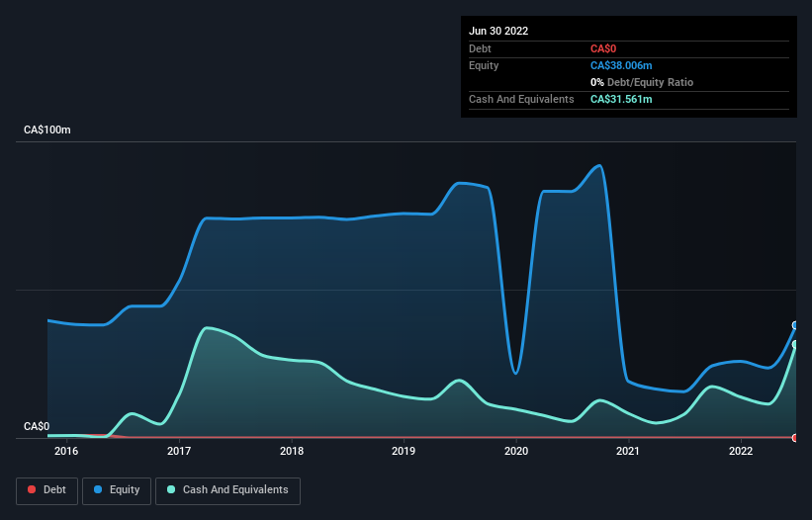Toggle the Debt series legend button
The height and width of the screenshot is (520, 812).
coord(46,490)
